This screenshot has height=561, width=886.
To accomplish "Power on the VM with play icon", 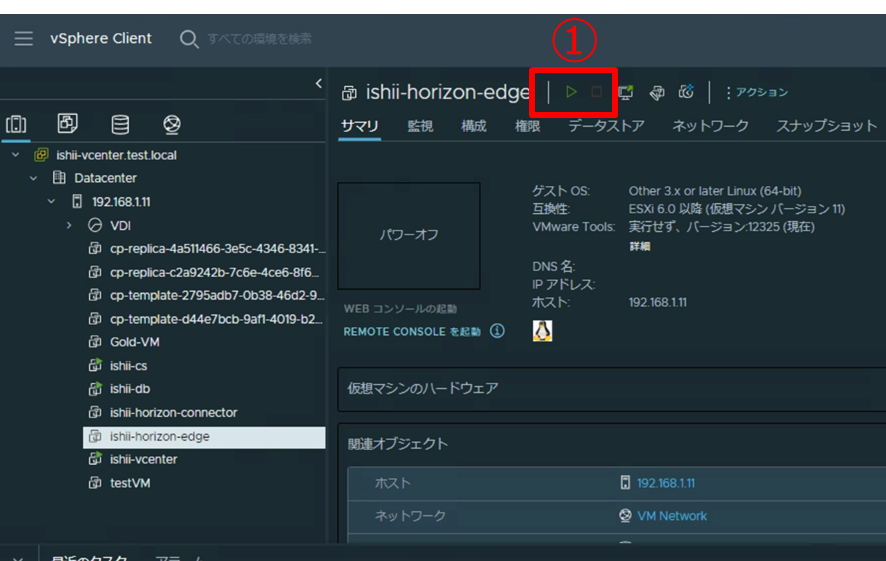I will (x=571, y=92).
